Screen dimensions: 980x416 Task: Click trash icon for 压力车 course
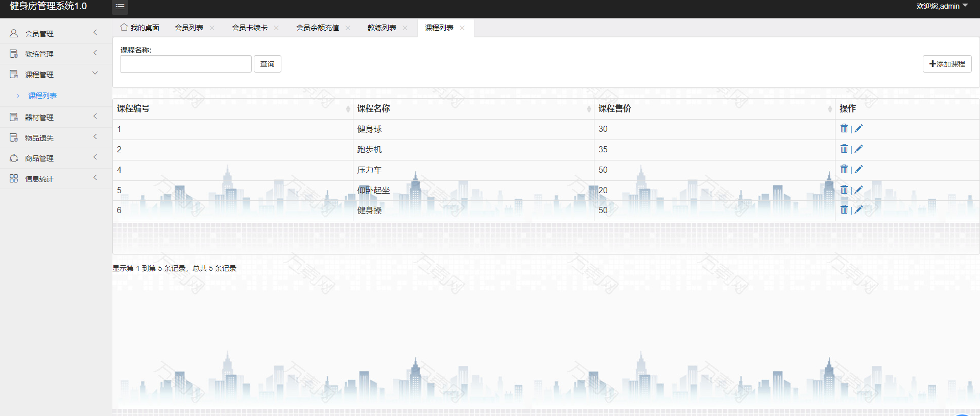pyautogui.click(x=844, y=169)
